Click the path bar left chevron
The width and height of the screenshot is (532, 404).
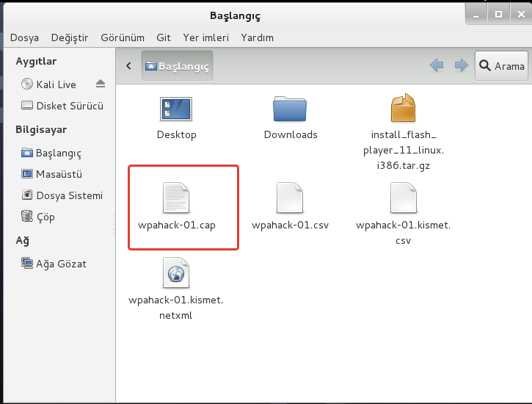click(128, 65)
